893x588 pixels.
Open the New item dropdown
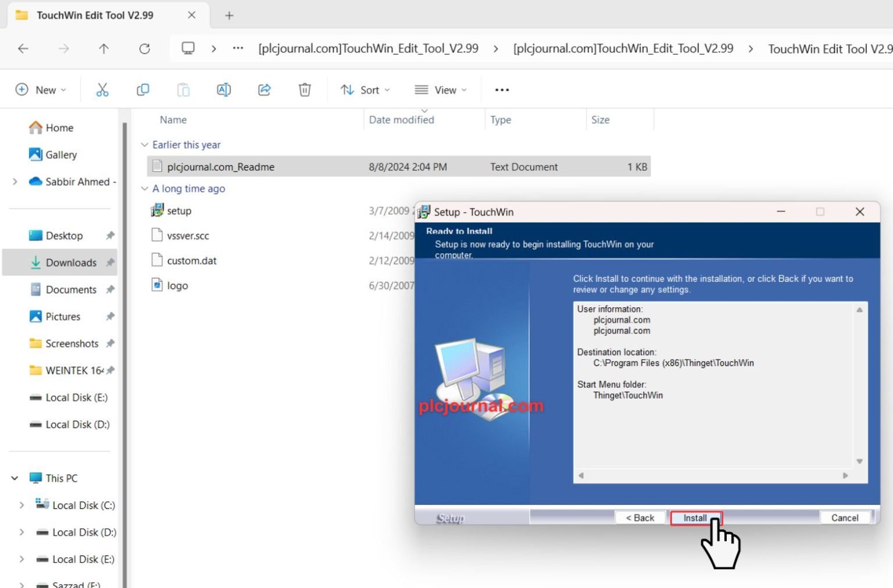[x=40, y=89]
